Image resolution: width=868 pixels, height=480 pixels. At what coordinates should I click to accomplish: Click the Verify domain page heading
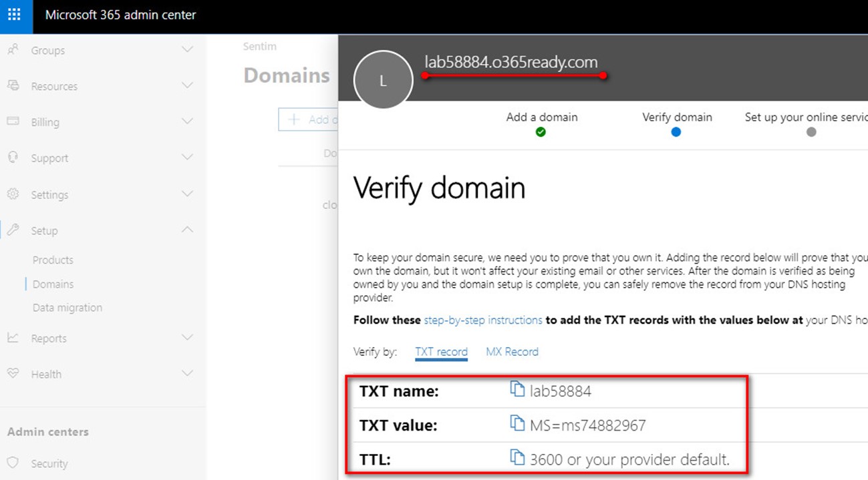pos(439,188)
